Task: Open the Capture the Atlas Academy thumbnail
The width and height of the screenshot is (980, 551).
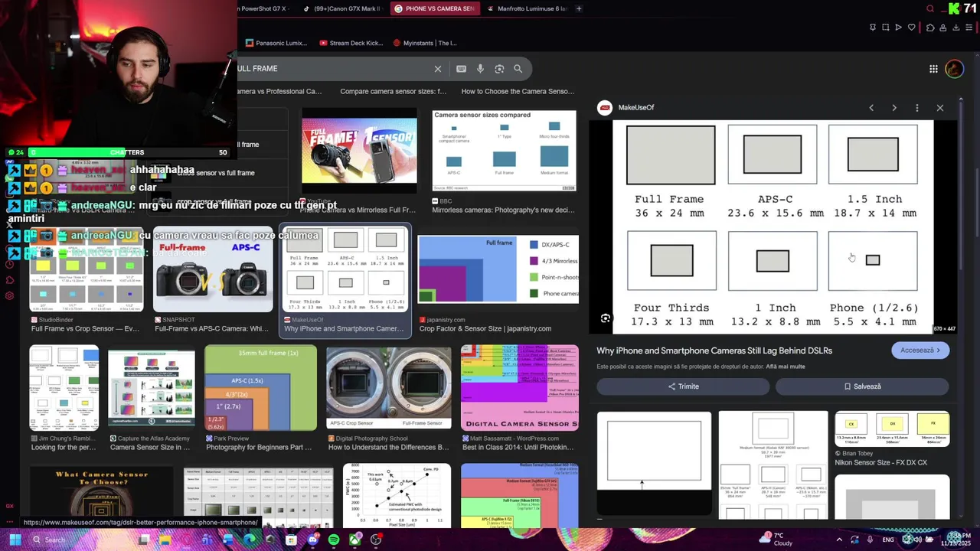Action: click(152, 387)
